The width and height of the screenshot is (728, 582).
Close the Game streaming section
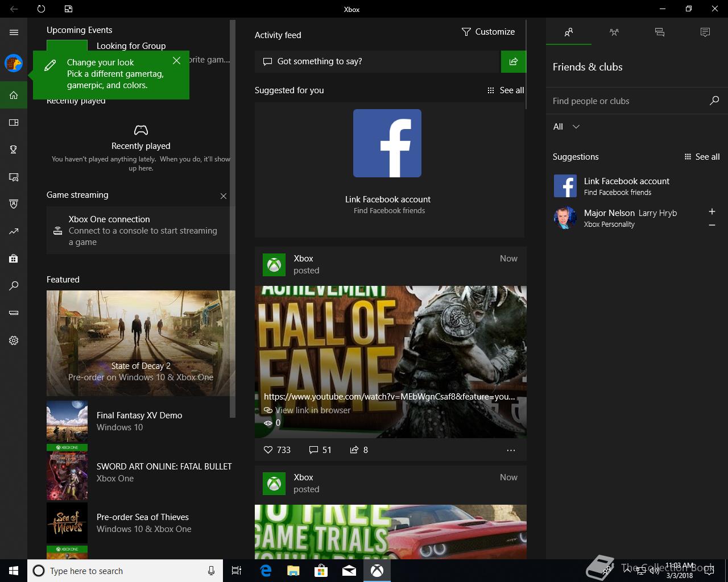224,196
